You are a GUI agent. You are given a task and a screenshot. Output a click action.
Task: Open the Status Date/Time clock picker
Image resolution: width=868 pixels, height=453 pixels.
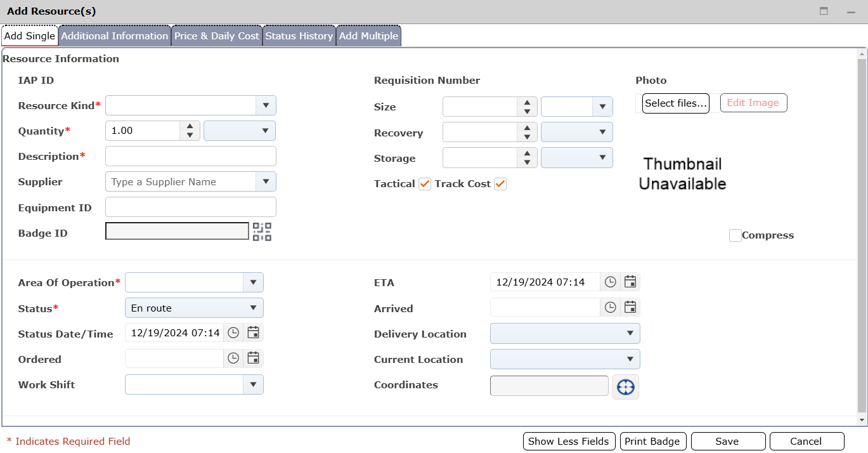(233, 332)
